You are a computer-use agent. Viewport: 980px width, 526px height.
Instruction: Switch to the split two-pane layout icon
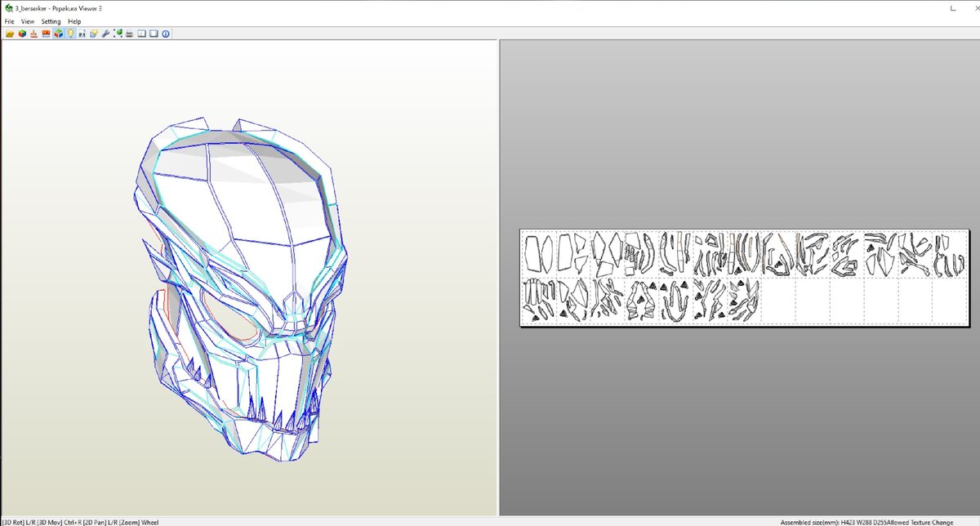pos(141,33)
